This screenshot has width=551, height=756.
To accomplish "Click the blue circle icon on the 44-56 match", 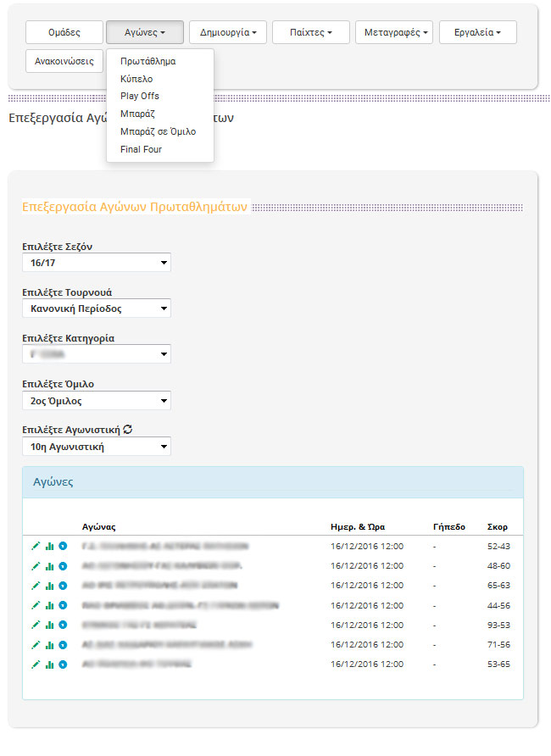I will pyautogui.click(x=62, y=605).
